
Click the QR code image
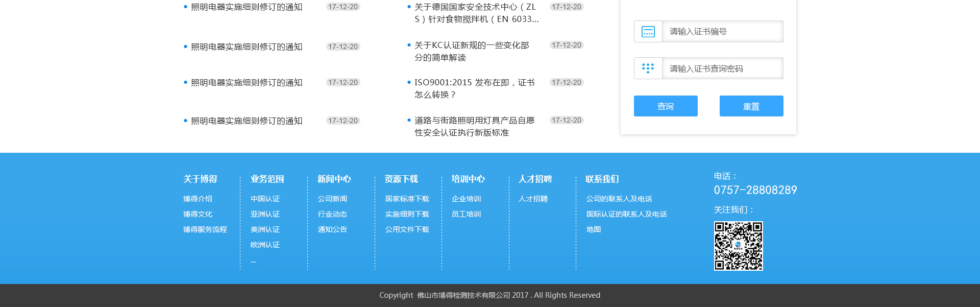pos(738,246)
